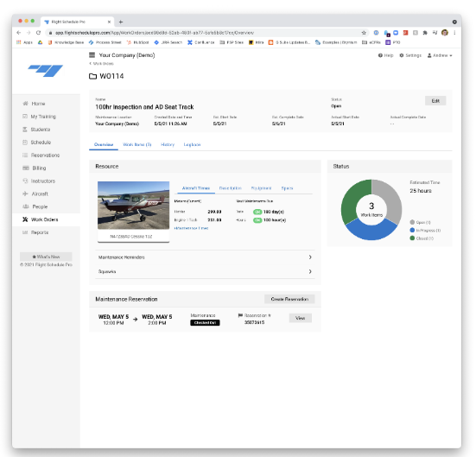Click the Home icon in sidebar
Viewport: 476px width, 457px height.
point(26,104)
